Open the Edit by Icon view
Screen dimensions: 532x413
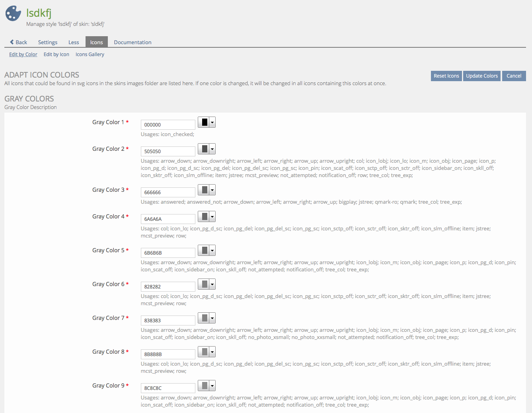pyautogui.click(x=56, y=55)
